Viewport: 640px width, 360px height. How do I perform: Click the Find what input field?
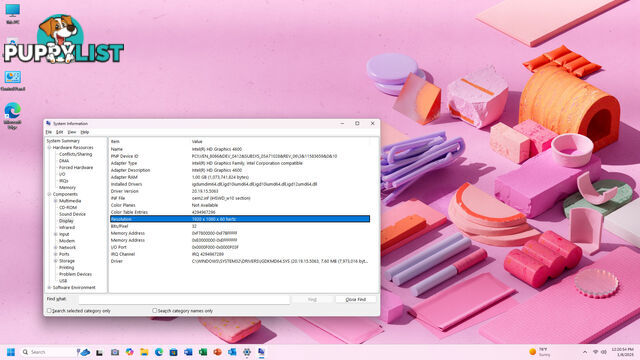point(184,300)
